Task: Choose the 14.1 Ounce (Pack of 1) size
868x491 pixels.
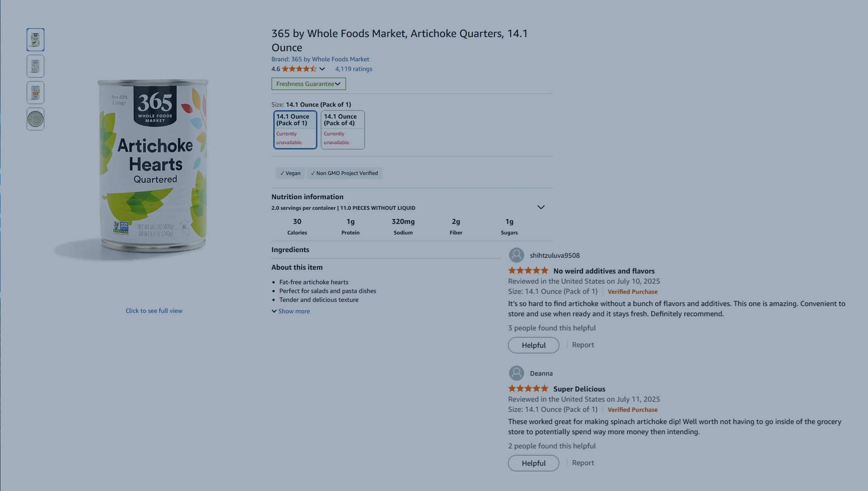Action: point(295,129)
